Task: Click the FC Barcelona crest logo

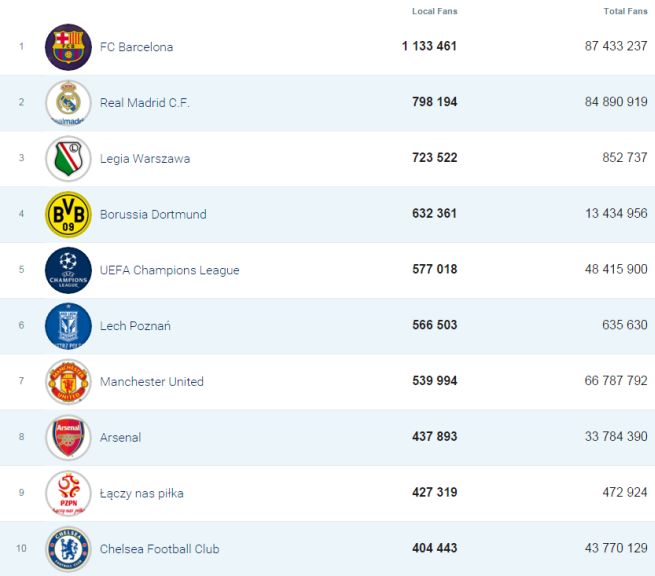Action: [x=68, y=47]
